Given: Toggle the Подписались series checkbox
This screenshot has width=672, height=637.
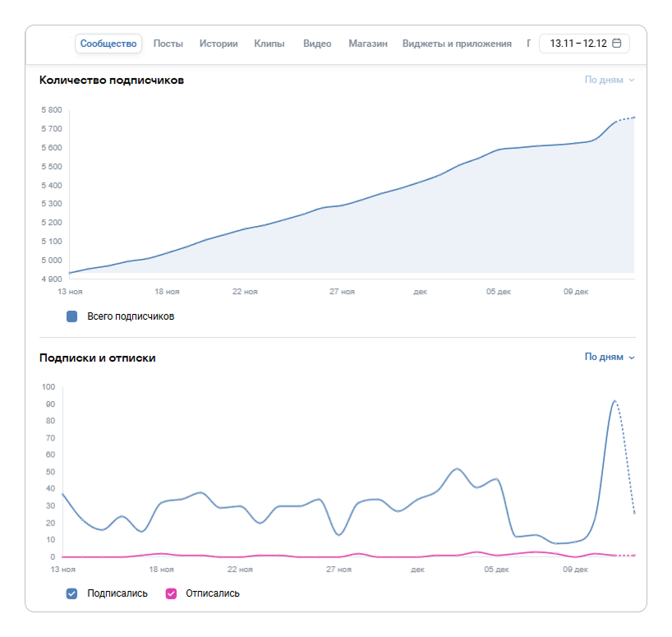Looking at the screenshot, I should click(71, 593).
